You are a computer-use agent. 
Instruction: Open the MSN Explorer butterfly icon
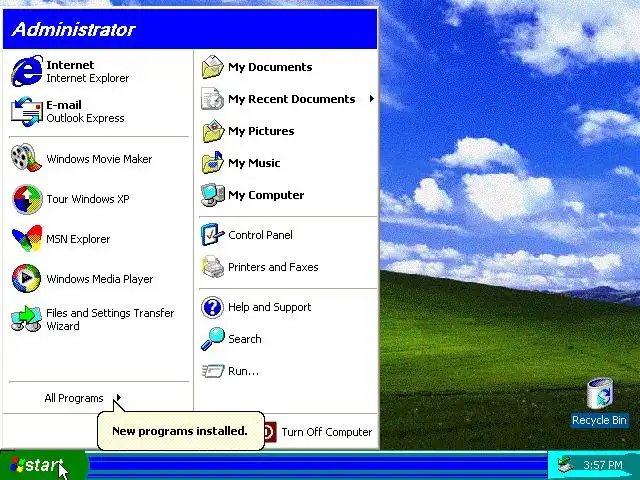pyautogui.click(x=27, y=239)
